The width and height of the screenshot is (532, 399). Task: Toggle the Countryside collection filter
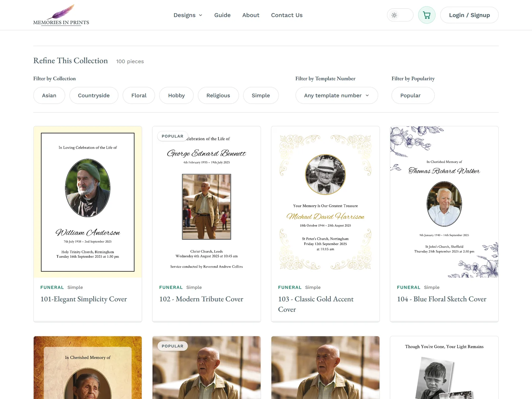(94, 95)
